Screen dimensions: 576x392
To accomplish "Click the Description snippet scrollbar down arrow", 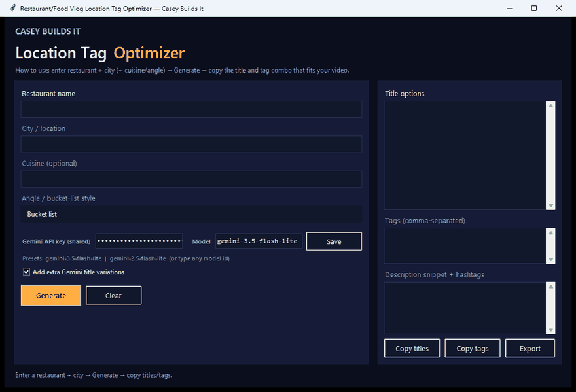I will (x=550, y=330).
